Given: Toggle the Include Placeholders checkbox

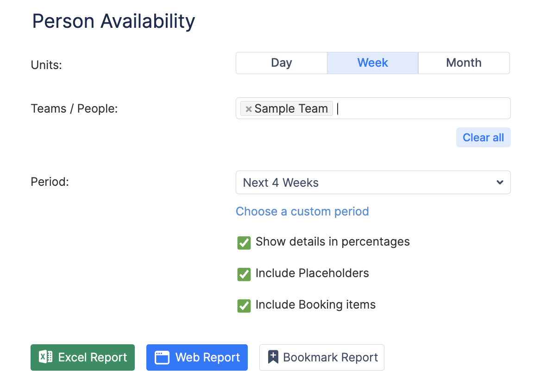Looking at the screenshot, I should click(244, 274).
